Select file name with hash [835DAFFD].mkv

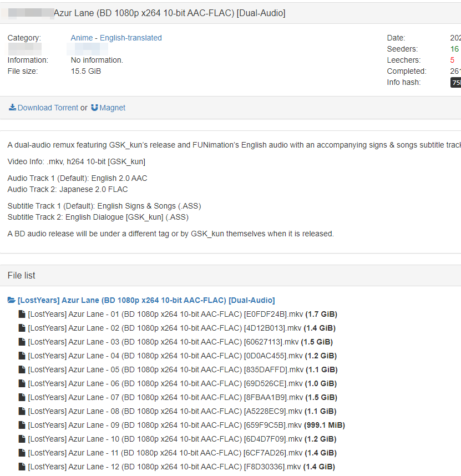(x=166, y=369)
